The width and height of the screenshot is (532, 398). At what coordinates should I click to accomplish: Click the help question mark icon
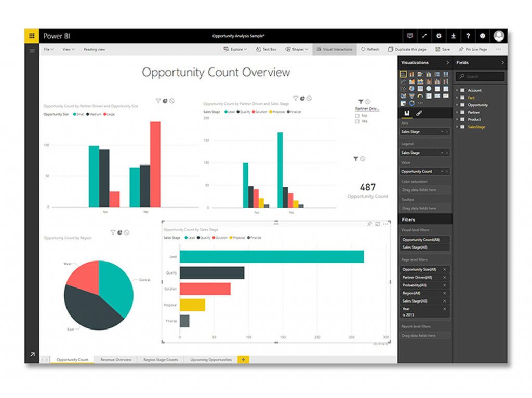click(x=468, y=36)
